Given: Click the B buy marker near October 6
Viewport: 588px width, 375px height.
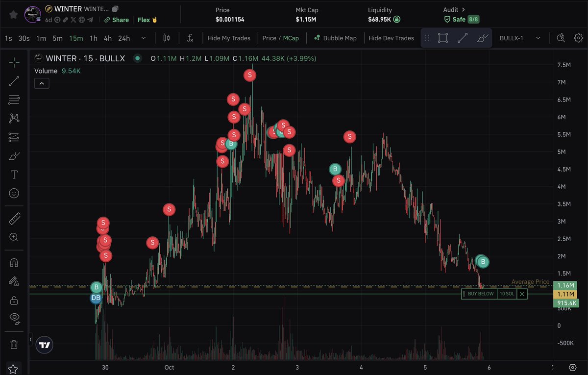Looking at the screenshot, I should click(483, 262).
